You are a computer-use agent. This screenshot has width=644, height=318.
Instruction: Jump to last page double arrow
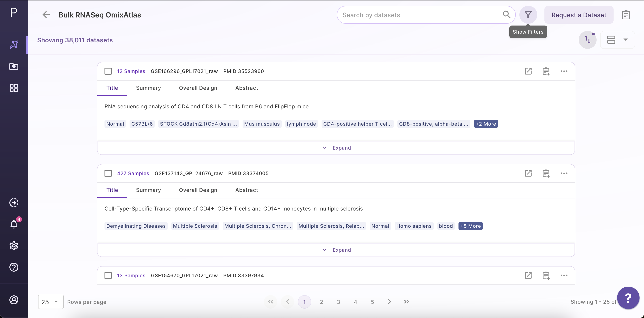click(406, 302)
